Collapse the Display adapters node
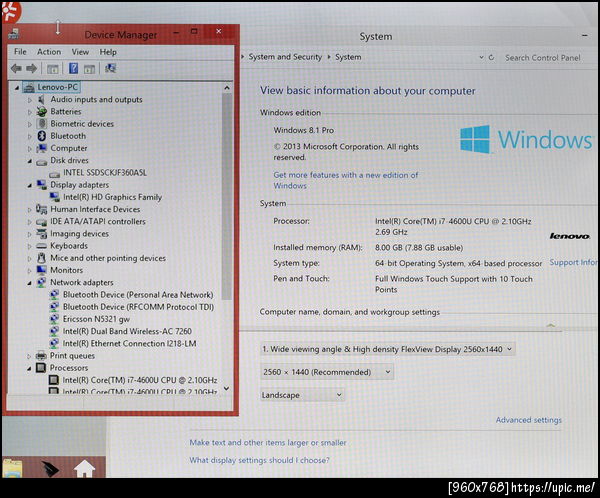The width and height of the screenshot is (600, 498). coord(29,186)
